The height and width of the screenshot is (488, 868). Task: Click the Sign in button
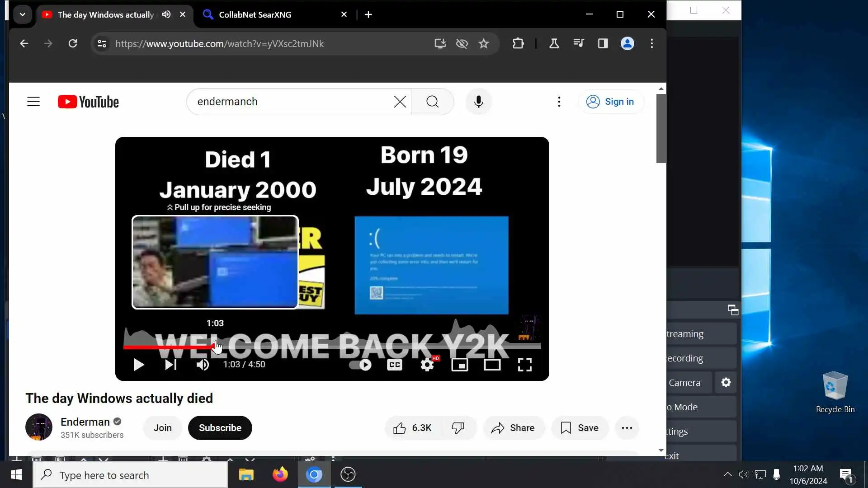point(610,102)
